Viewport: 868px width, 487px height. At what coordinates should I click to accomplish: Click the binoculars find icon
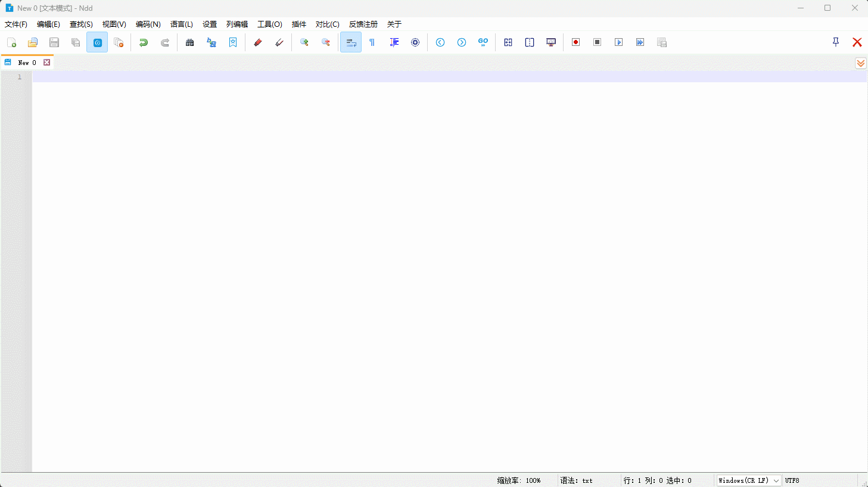click(x=190, y=42)
